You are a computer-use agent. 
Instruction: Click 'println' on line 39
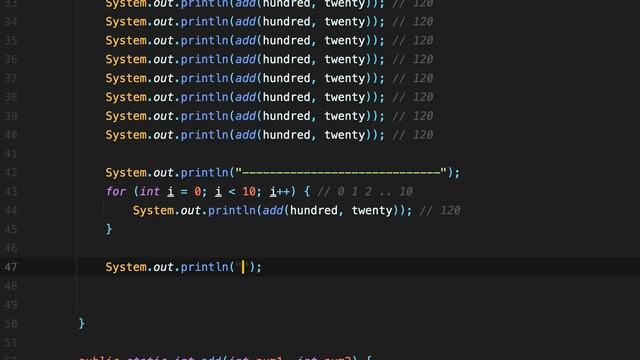204,116
